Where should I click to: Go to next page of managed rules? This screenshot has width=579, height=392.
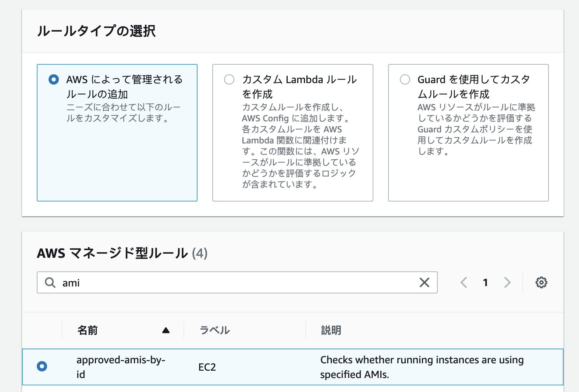pyautogui.click(x=507, y=282)
